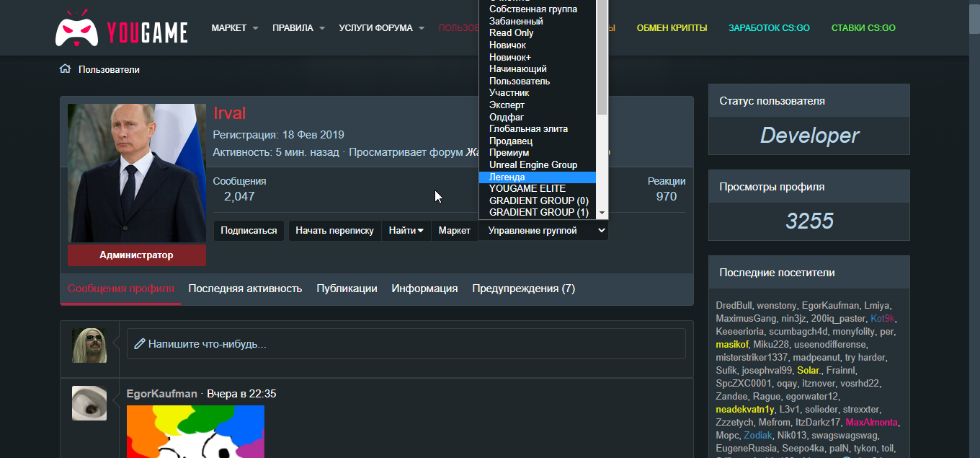
Task: Open Irval's profile avatar picture
Action: [x=137, y=173]
